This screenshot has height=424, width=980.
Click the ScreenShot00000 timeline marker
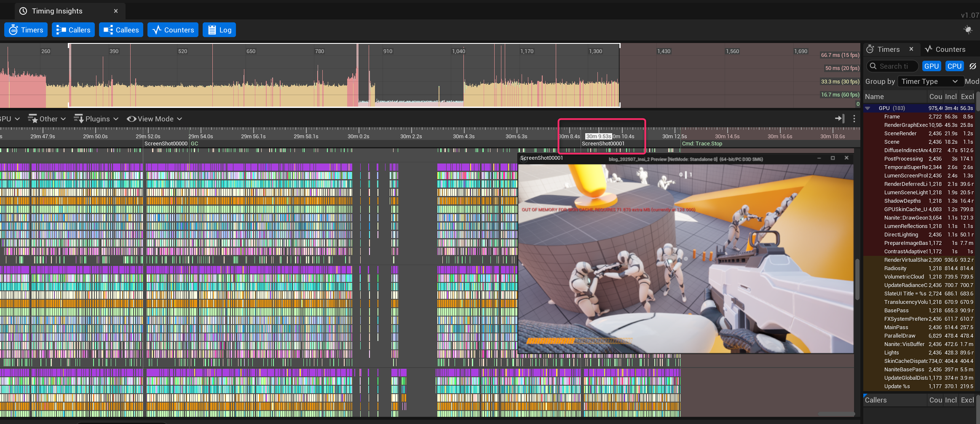pos(166,144)
